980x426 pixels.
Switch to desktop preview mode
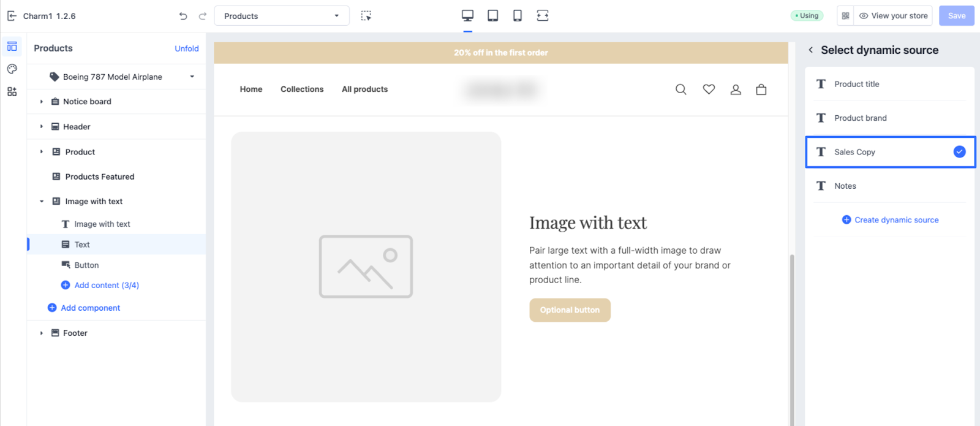pyautogui.click(x=467, y=16)
